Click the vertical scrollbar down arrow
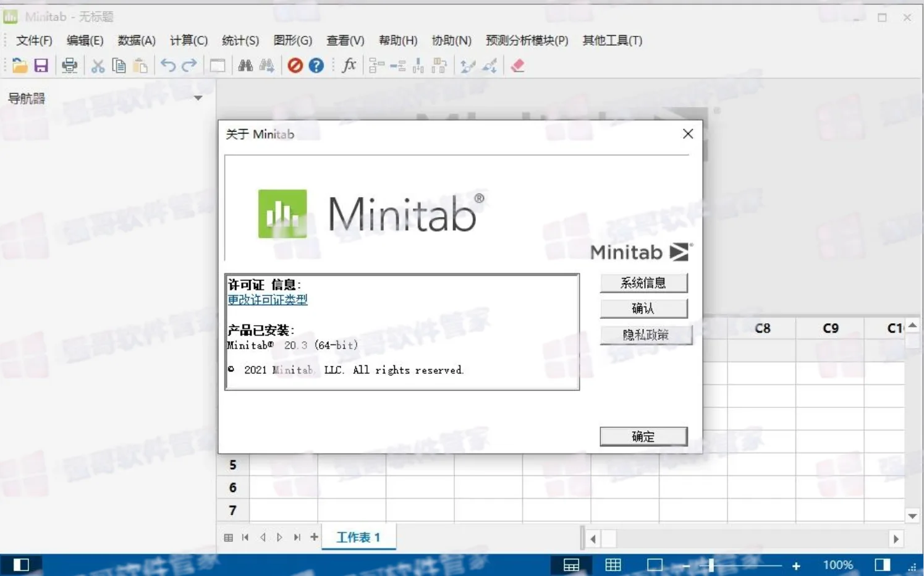The width and height of the screenshot is (924, 576). coord(913,516)
